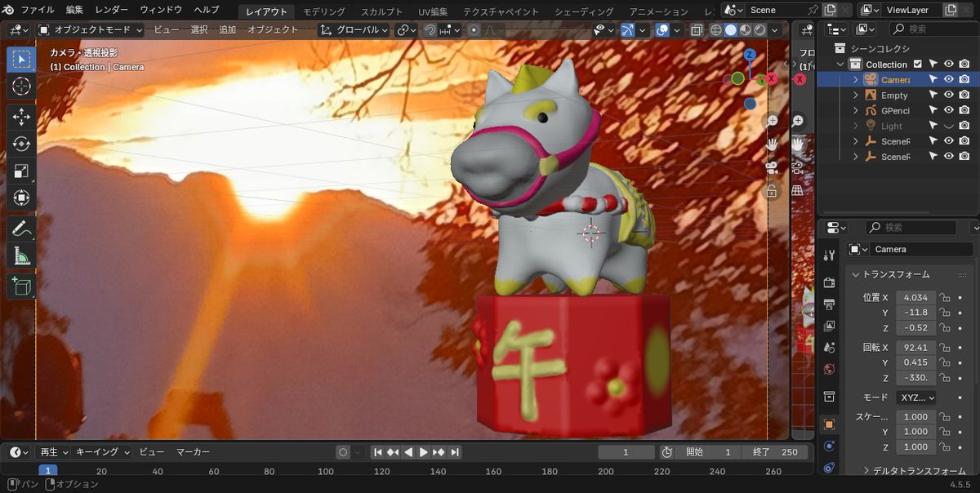Open the Edit menu

74,10
